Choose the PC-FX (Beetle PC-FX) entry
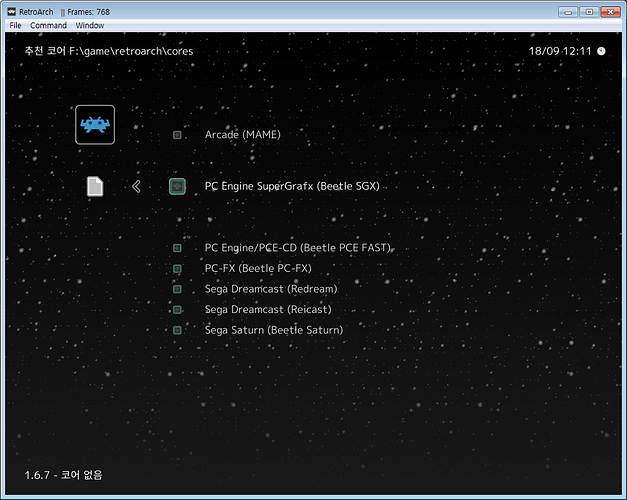This screenshot has width=627, height=500. point(258,268)
